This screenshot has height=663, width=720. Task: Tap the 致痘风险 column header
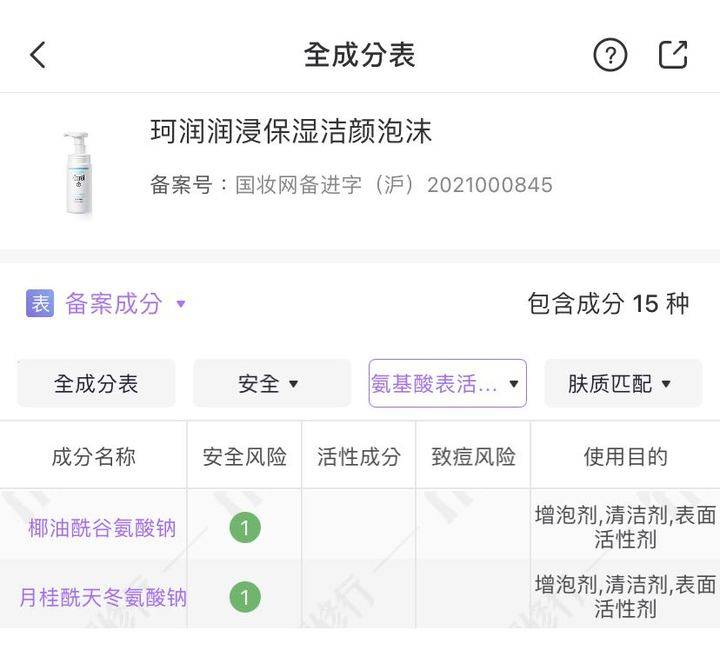473,457
